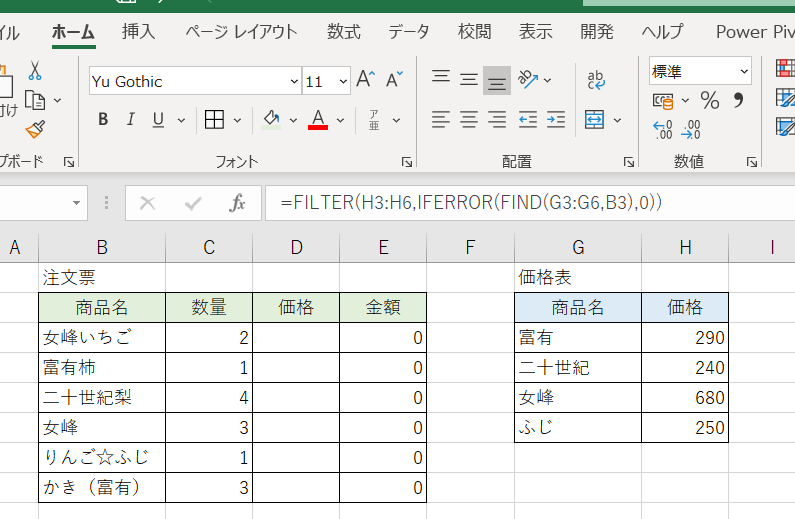
Task: Align text left
Action: point(441,120)
